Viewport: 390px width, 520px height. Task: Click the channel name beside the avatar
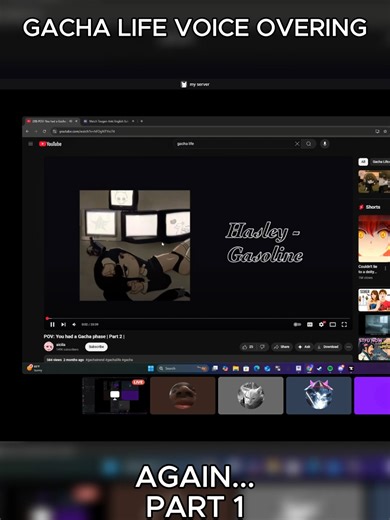61,344
